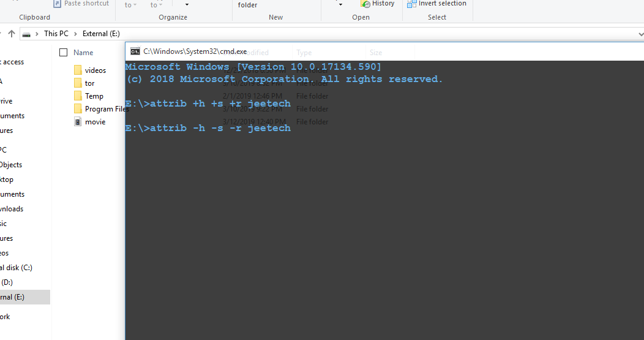
Task: Click the Paste shortcut ribbon button
Action: (81, 4)
